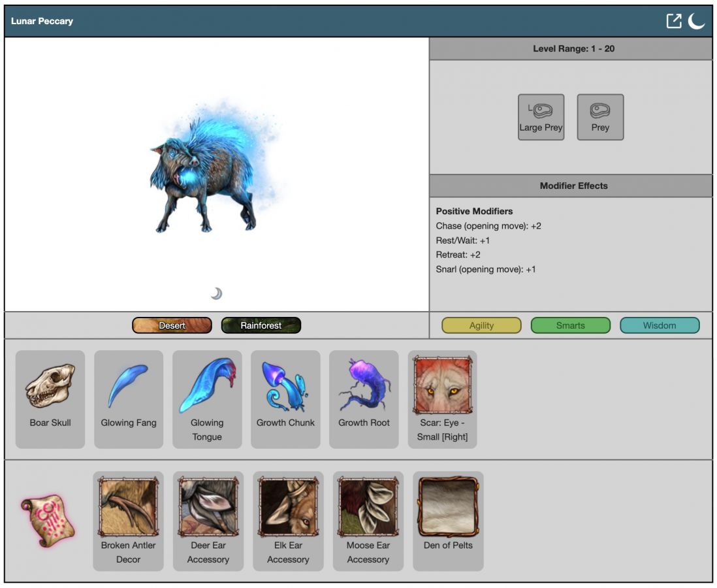Click the Prey meat icon
The image size is (717, 588).
pyautogui.click(x=600, y=117)
